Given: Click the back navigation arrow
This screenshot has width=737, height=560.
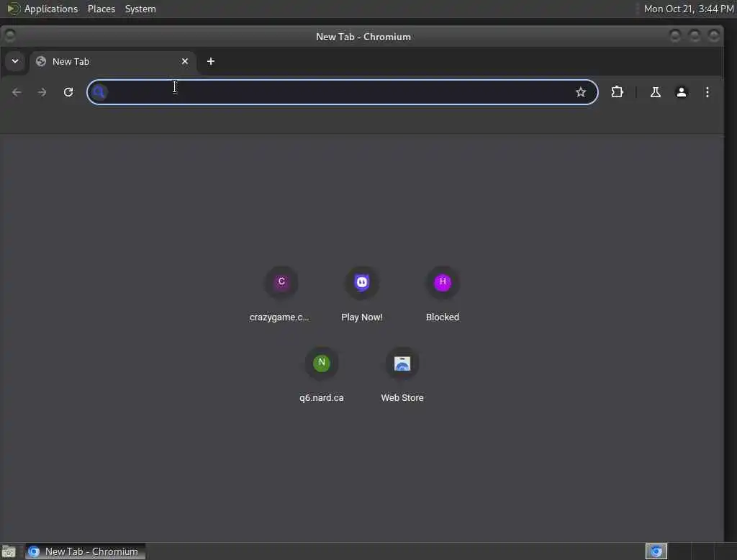Looking at the screenshot, I should (17, 92).
